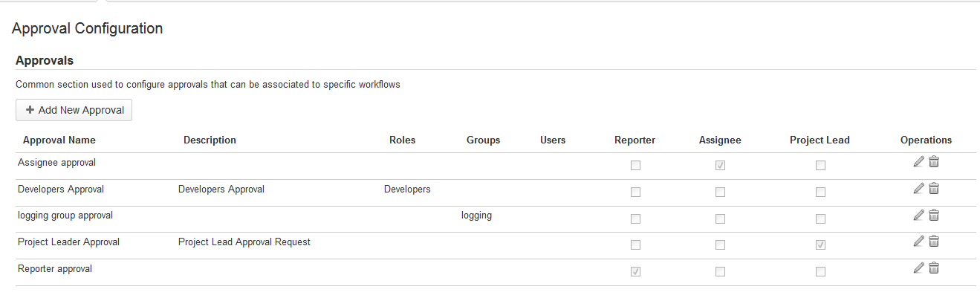Click the Approval Name column header
The height and width of the screenshot is (298, 980).
pyautogui.click(x=59, y=140)
